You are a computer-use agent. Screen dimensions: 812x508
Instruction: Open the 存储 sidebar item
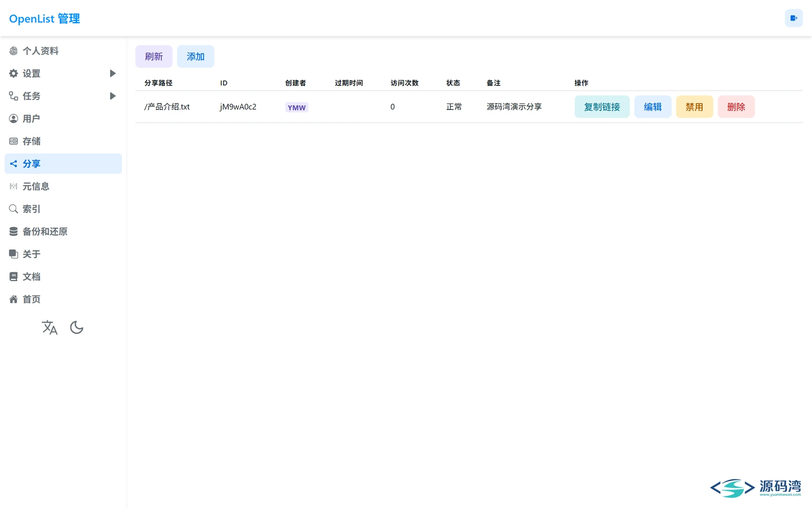point(63,141)
